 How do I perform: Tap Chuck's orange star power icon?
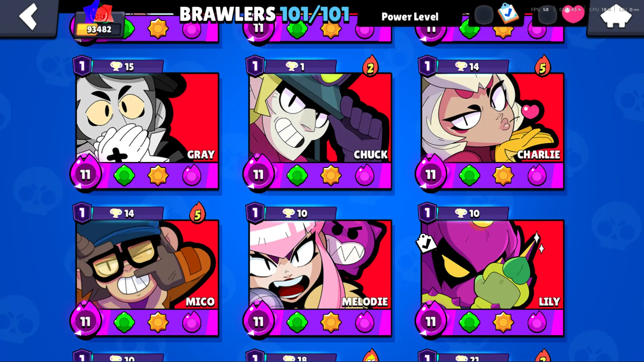click(x=331, y=175)
